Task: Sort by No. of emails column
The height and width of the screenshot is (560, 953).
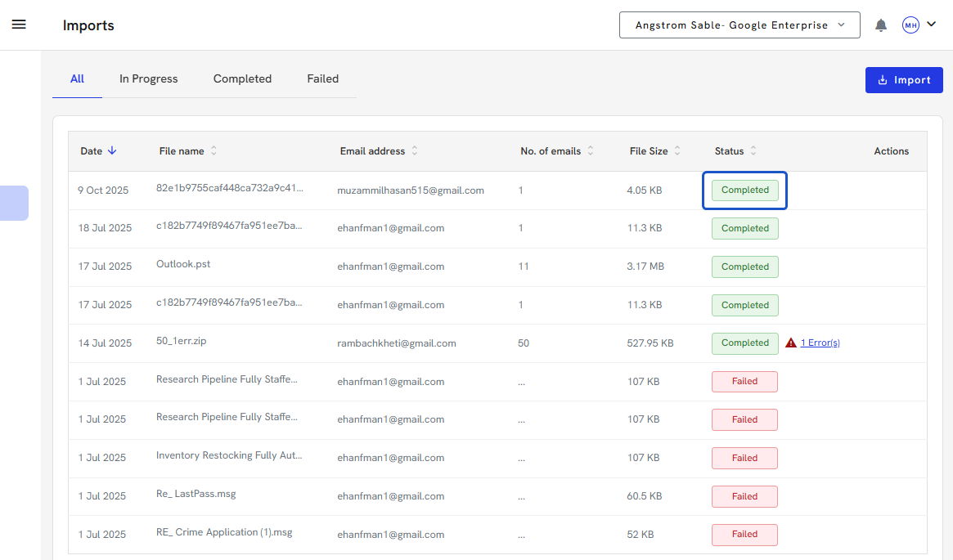Action: [591, 151]
